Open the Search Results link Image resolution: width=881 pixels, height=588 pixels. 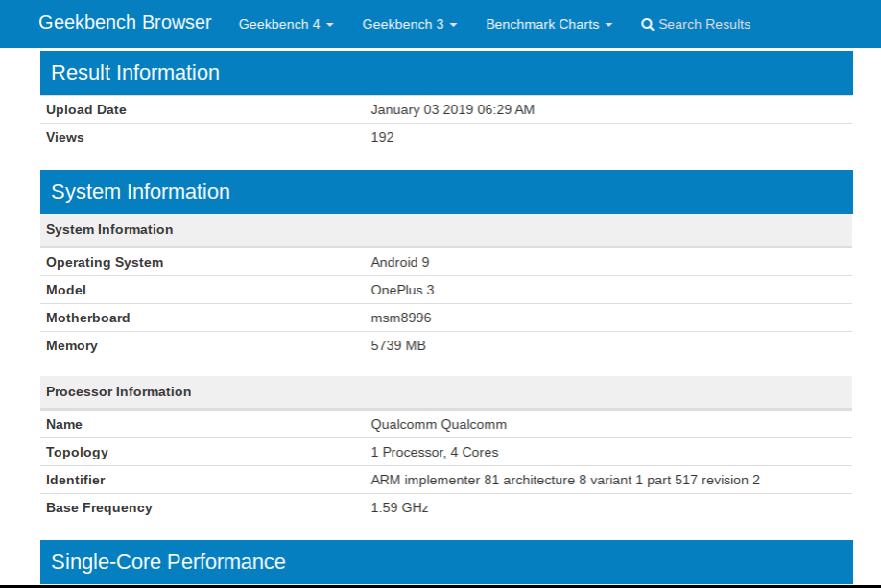tap(696, 24)
